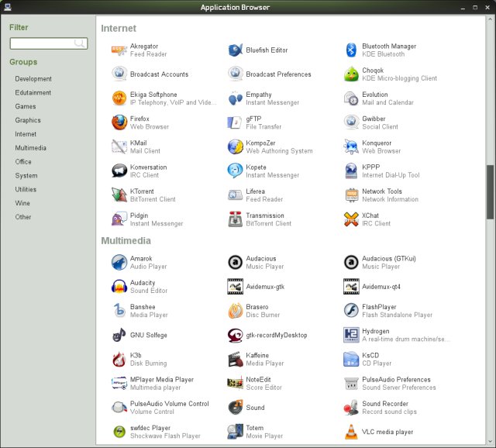Select the Development group
This screenshot has width=496, height=448.
pyautogui.click(x=33, y=79)
